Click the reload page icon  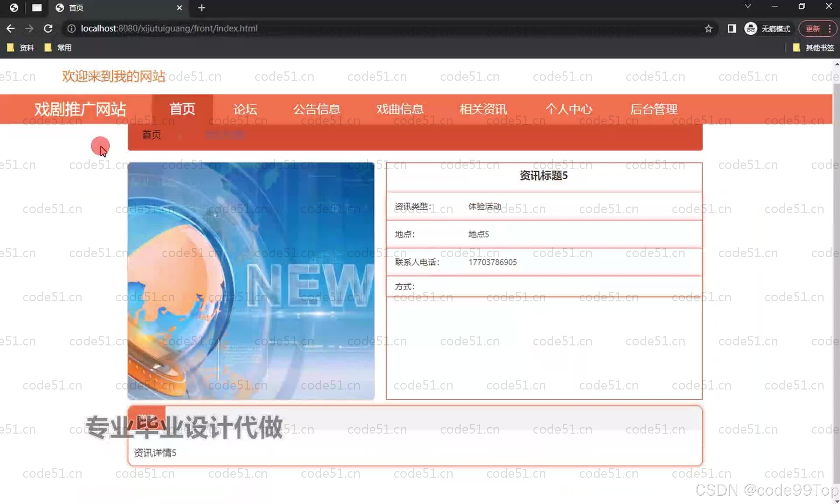[x=48, y=28]
